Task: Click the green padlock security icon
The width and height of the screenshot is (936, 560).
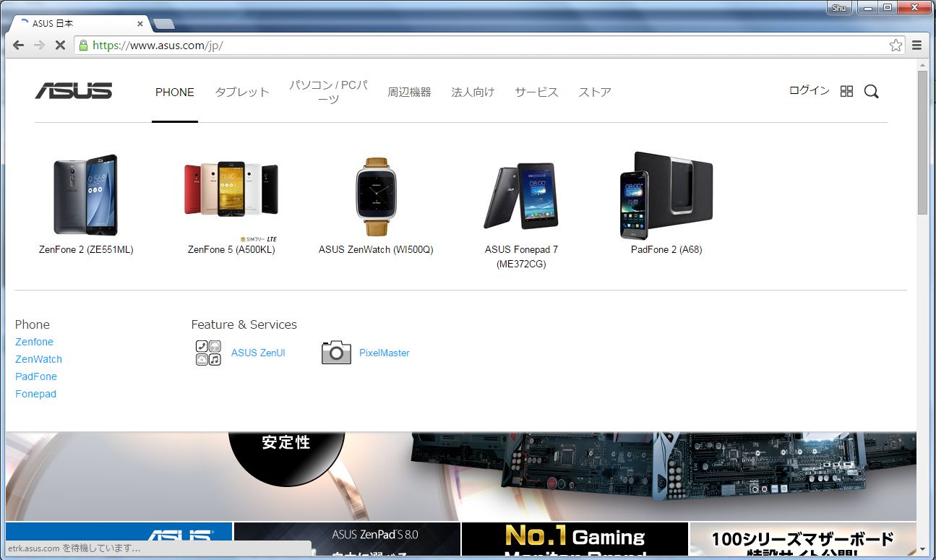Action: (83, 45)
